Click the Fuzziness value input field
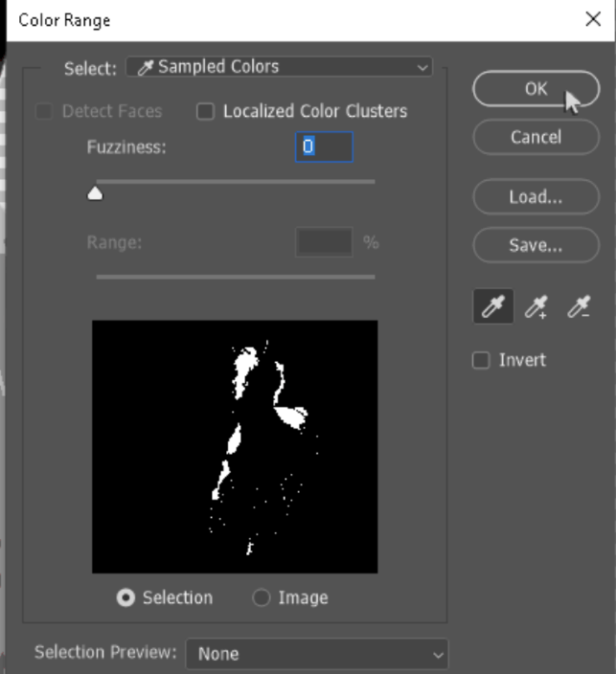Viewport: 616px width, 674px height. [325, 147]
